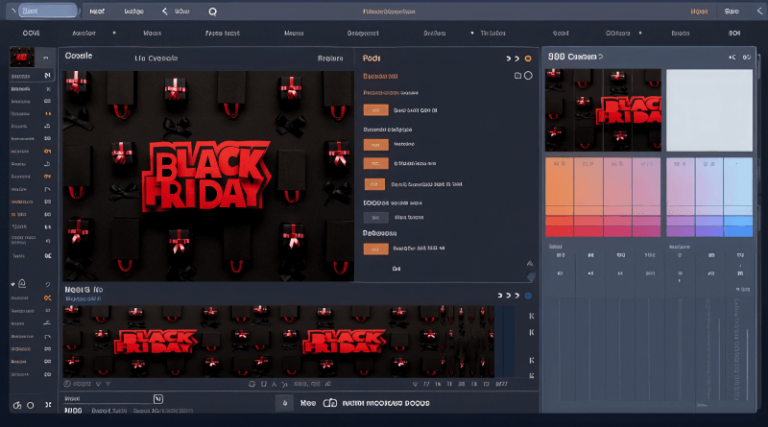Pick the first orange gradient swatch column

tap(559, 187)
